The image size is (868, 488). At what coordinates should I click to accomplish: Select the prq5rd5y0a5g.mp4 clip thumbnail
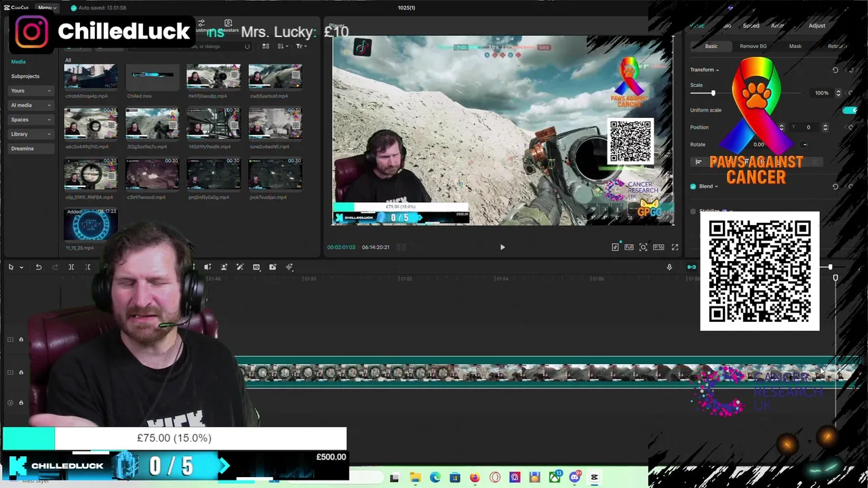213,174
